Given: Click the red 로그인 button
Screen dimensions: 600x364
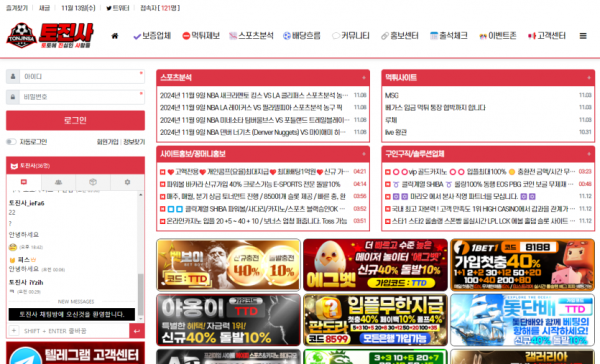Looking at the screenshot, I should coord(75,121).
